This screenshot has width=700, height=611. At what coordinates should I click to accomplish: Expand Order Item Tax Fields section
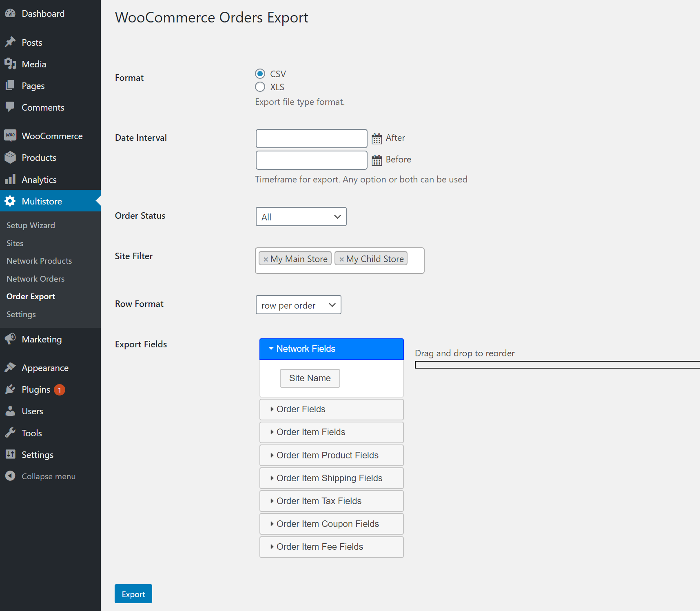332,501
